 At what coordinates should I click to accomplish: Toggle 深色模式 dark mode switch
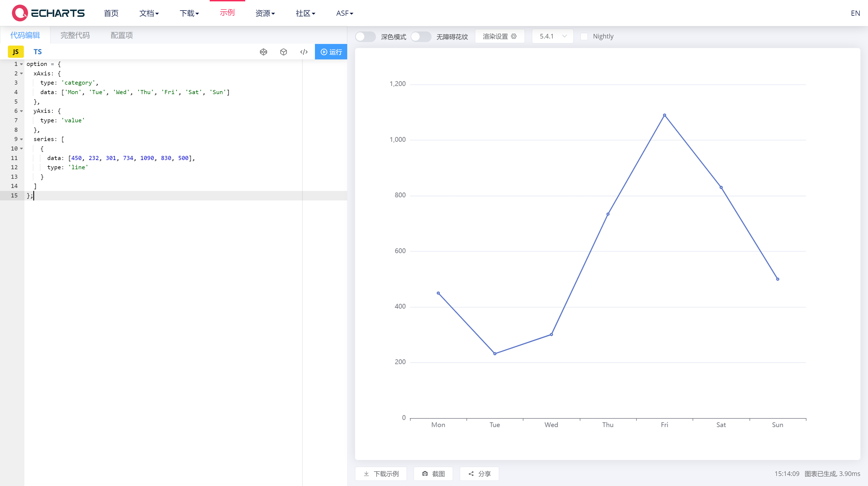365,36
